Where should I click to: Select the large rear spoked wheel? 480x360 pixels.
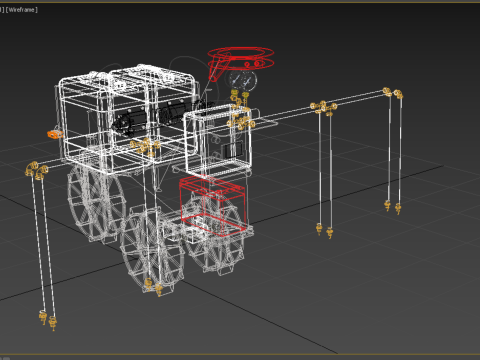tap(96, 203)
